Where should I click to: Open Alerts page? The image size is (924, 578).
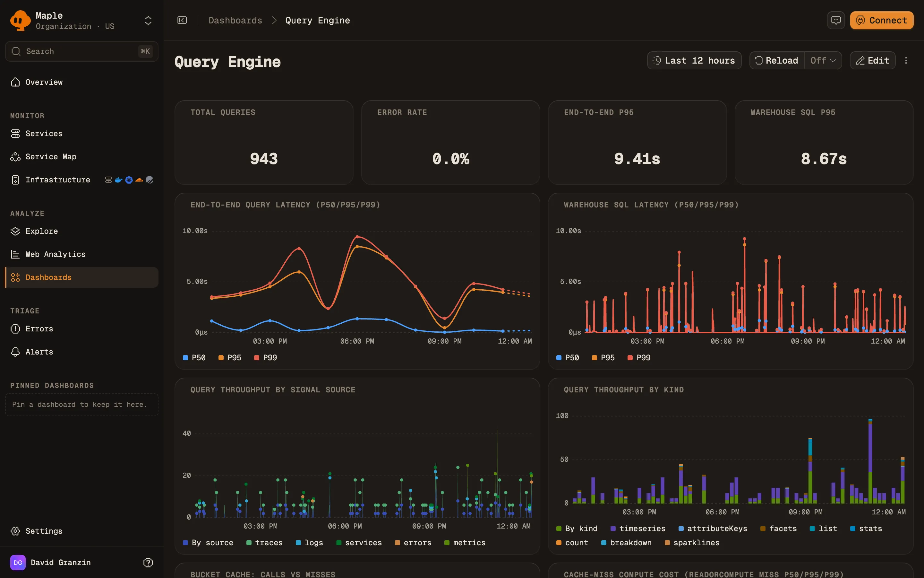[x=82, y=352]
